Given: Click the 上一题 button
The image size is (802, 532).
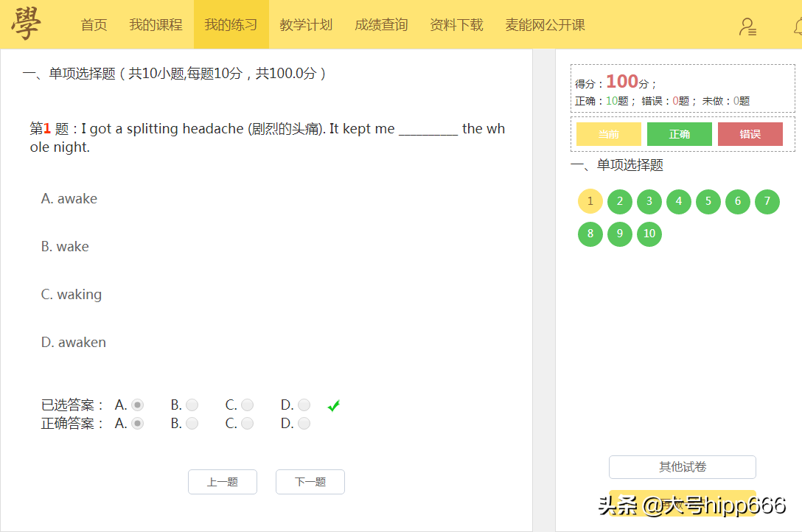Looking at the screenshot, I should click(222, 482).
